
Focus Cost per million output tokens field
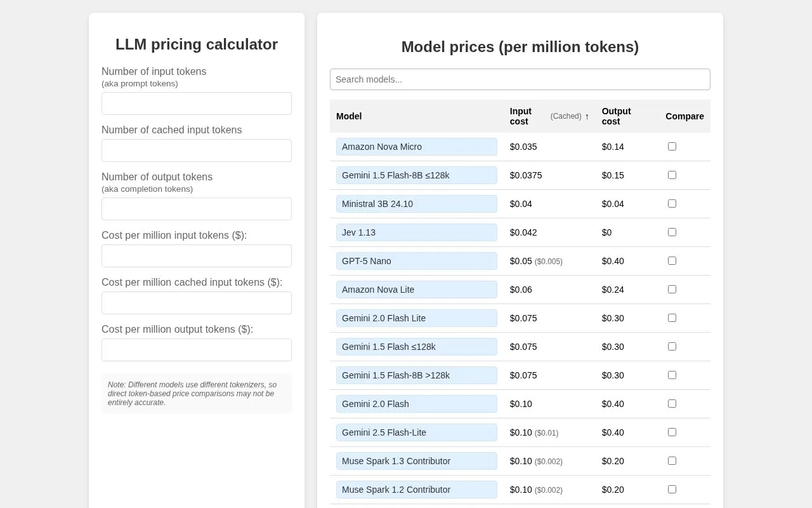[x=197, y=350]
